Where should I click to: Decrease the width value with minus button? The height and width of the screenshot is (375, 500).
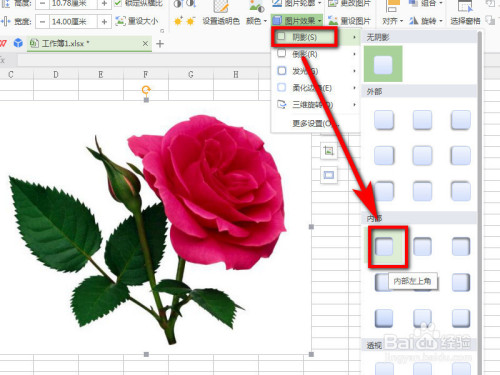click(42, 22)
